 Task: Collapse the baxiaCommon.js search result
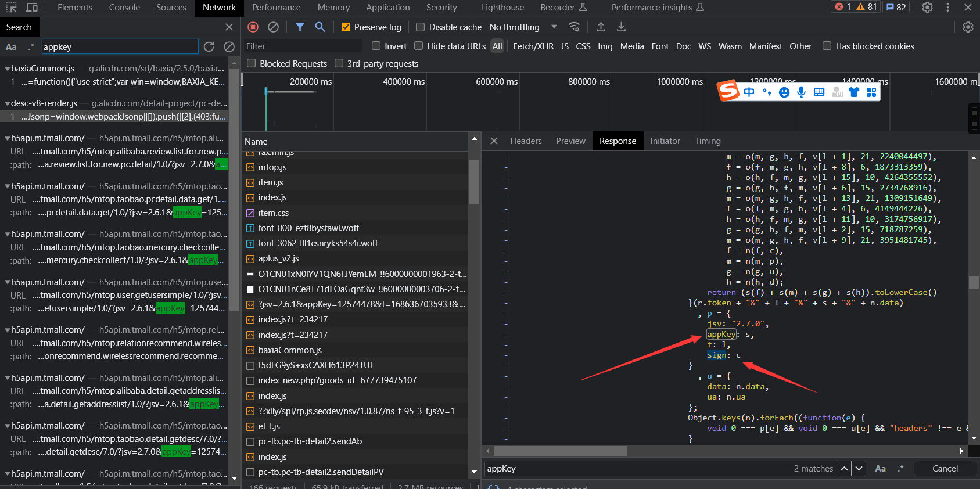tap(7, 69)
